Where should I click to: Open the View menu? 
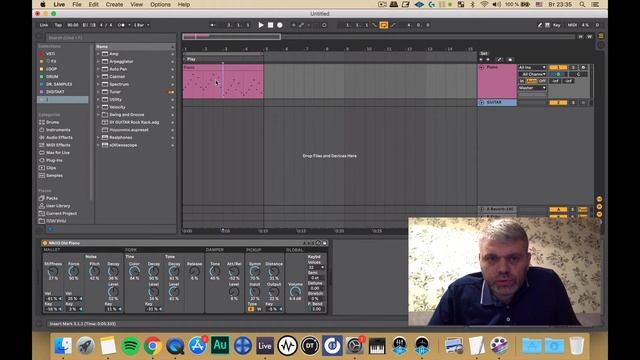[x=136, y=4]
